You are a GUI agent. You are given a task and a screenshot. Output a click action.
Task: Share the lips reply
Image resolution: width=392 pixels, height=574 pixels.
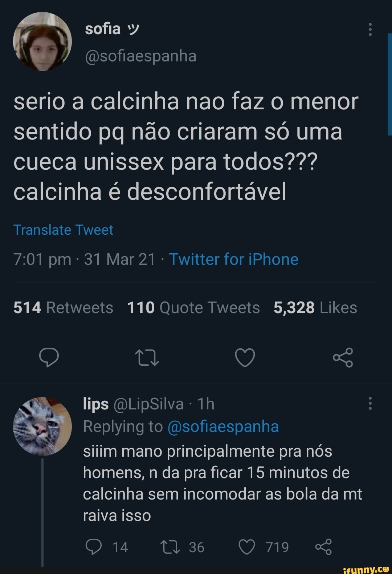pyautogui.click(x=323, y=547)
